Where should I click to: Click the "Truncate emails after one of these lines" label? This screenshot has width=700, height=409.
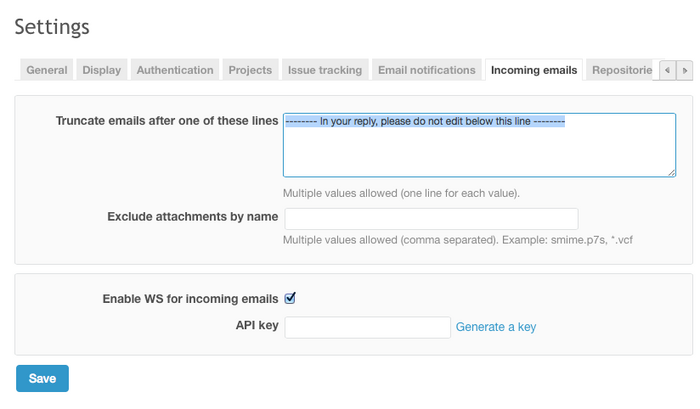click(168, 121)
